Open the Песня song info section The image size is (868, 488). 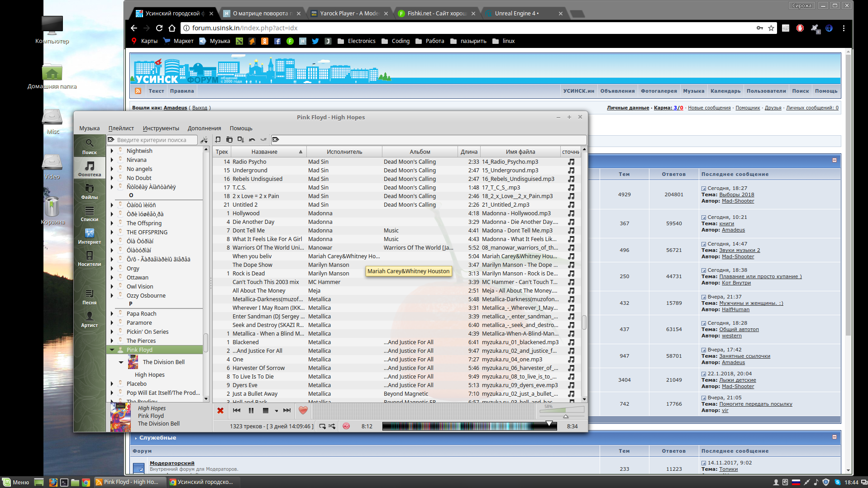(90, 297)
